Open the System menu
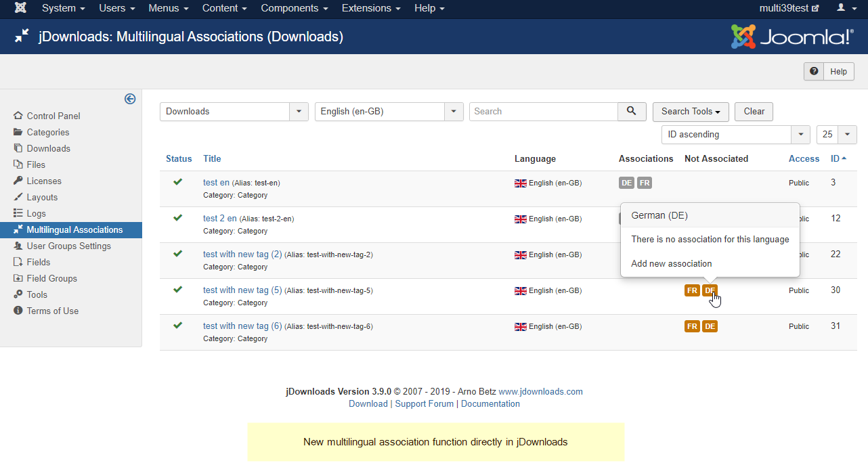This screenshot has height=465, width=868. click(64, 8)
